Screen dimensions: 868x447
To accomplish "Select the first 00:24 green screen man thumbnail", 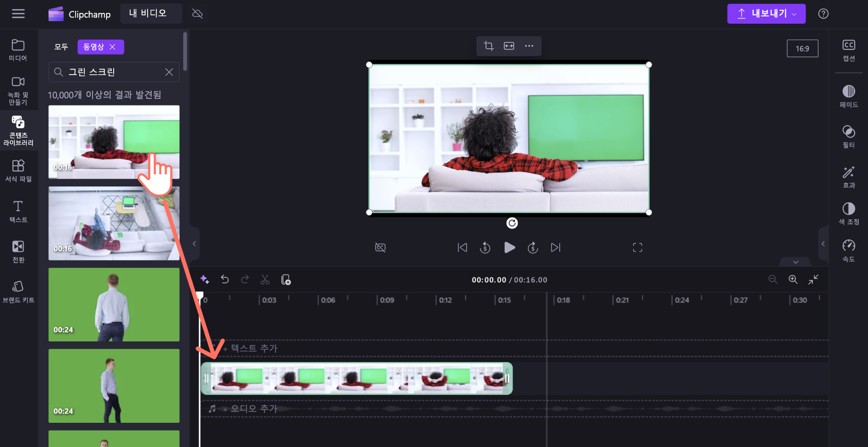I will click(114, 304).
